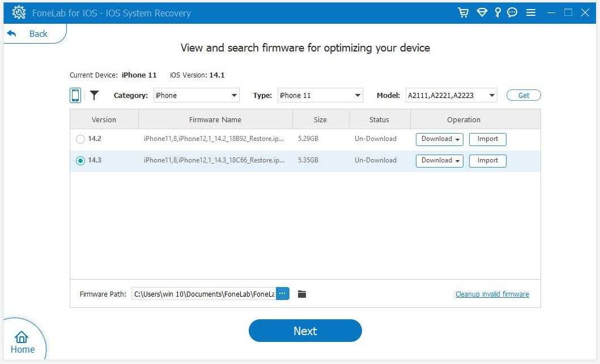Click the filter funnel icon
This screenshot has width=600, height=364.
point(94,95)
